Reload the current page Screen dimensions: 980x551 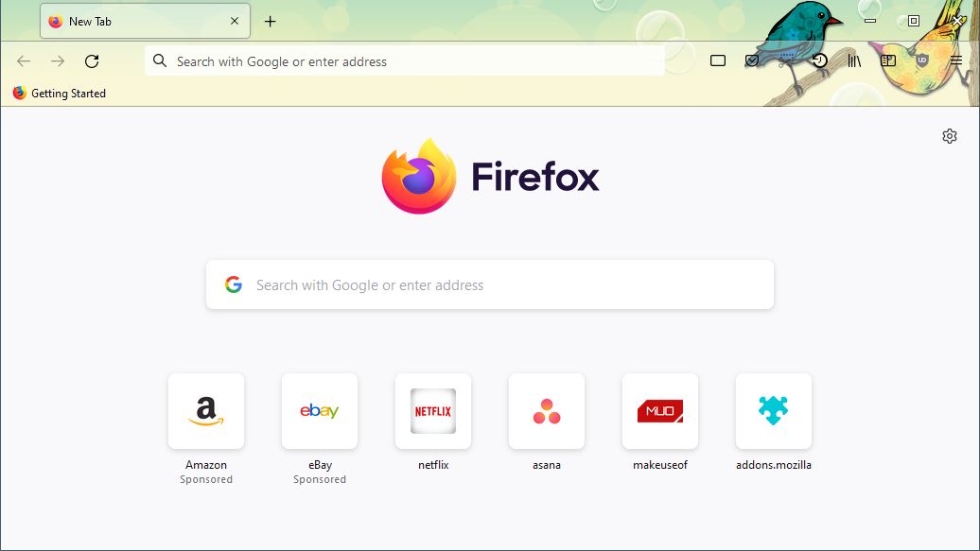(92, 61)
